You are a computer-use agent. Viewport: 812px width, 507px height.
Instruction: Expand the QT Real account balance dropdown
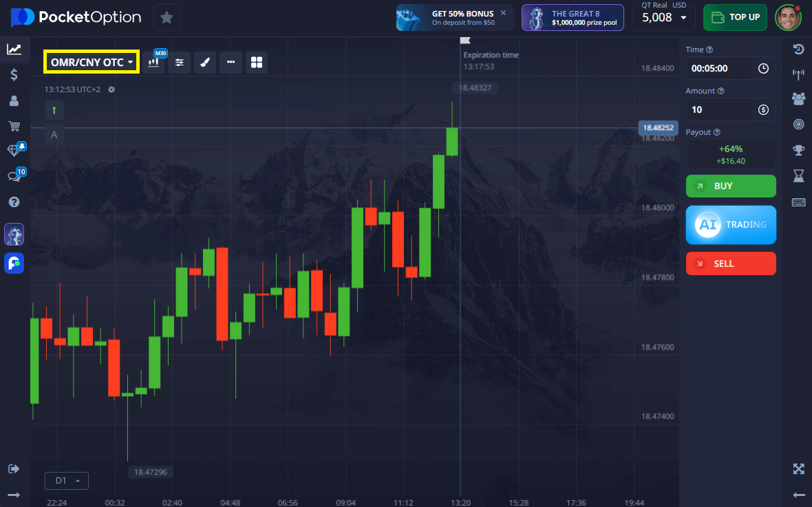click(x=663, y=18)
